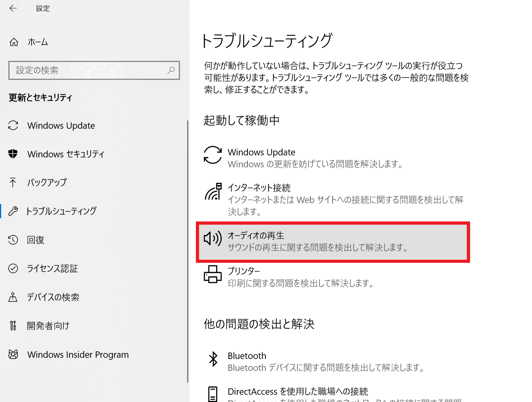Click the DirectAccess device icon
Viewport: 532px width, 402px height.
tap(213, 394)
